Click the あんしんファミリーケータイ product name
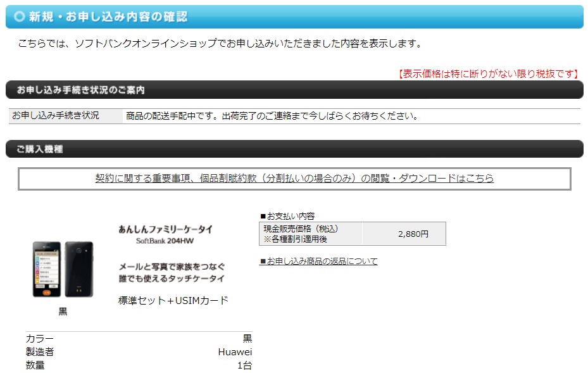This screenshot has width=588, height=373. 165,229
